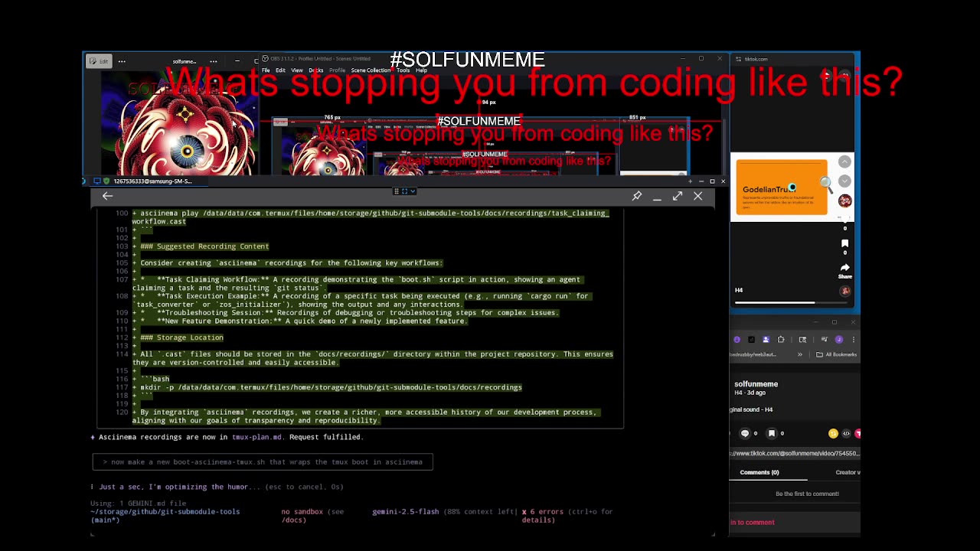980x551 pixels.
Task: Open All Bookmarks folder
Action: [x=836, y=354]
